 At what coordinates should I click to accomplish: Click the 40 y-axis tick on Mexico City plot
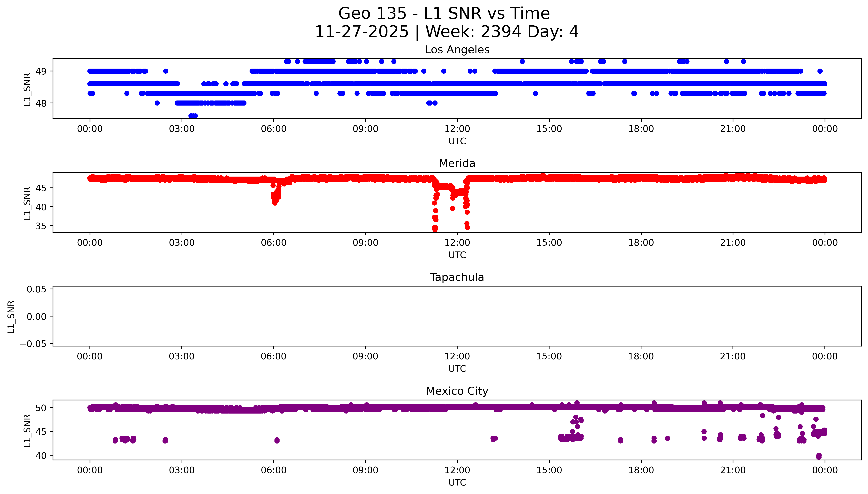click(x=41, y=456)
